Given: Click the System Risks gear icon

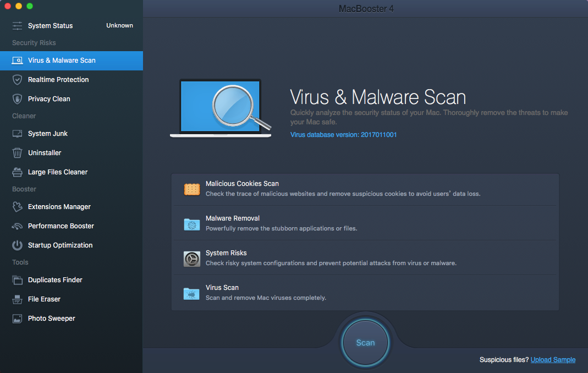Looking at the screenshot, I should click(x=191, y=259).
